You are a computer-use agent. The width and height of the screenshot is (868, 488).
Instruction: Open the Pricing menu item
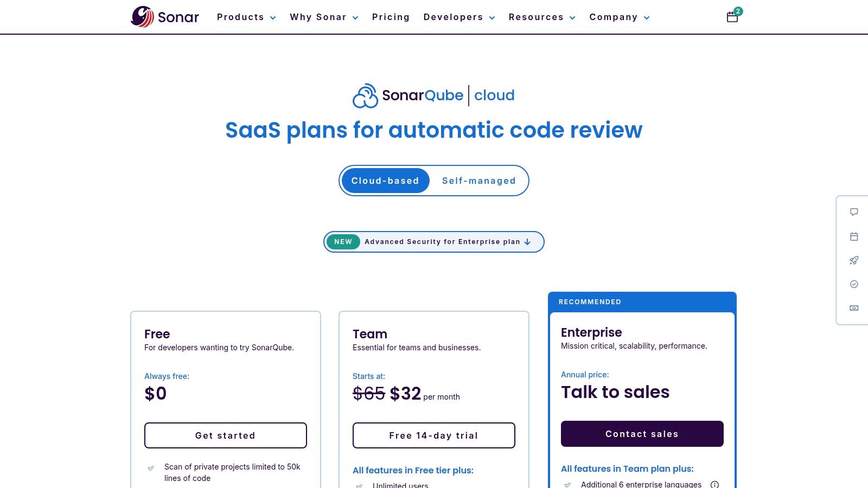[391, 17]
